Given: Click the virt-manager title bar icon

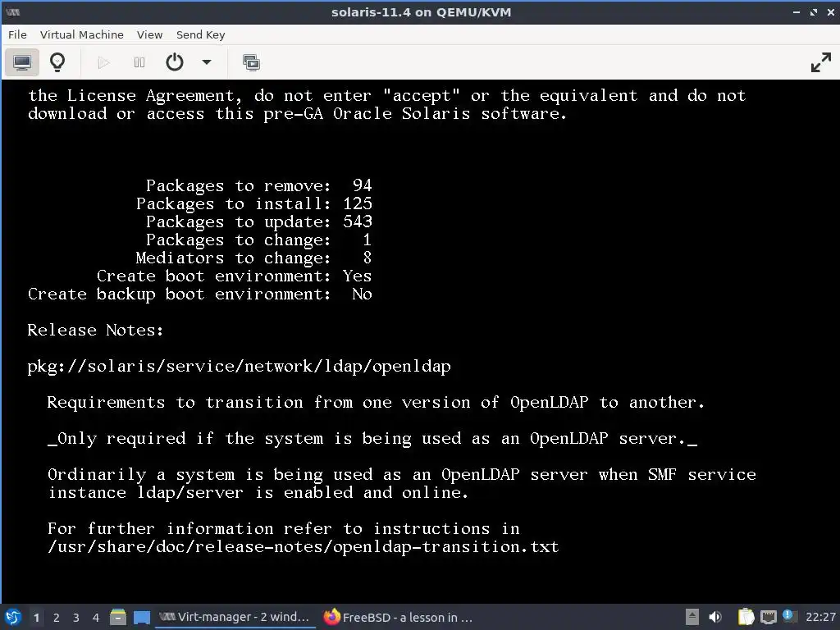Looking at the screenshot, I should coord(12,11).
